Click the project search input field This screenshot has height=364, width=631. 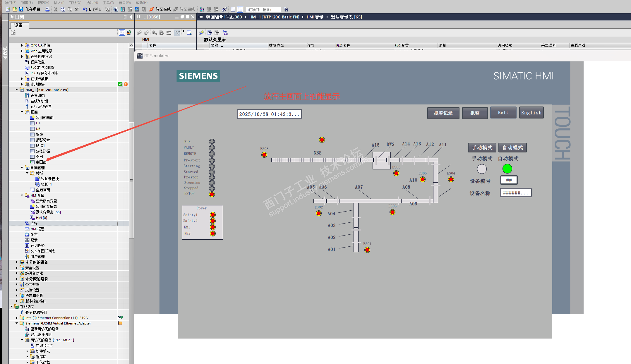pos(263,10)
